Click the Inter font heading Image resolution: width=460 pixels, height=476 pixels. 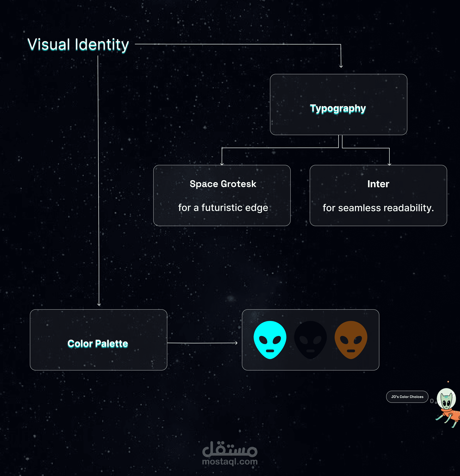(x=378, y=184)
